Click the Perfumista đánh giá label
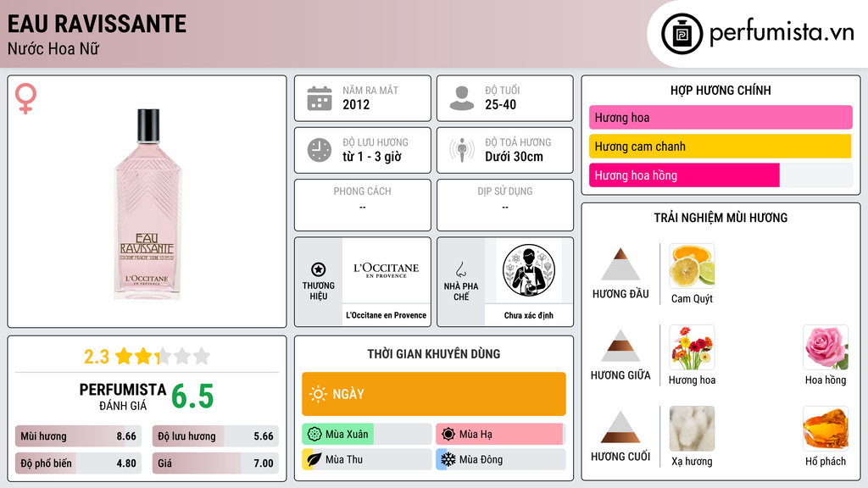The height and width of the screenshot is (488, 868). tap(123, 396)
